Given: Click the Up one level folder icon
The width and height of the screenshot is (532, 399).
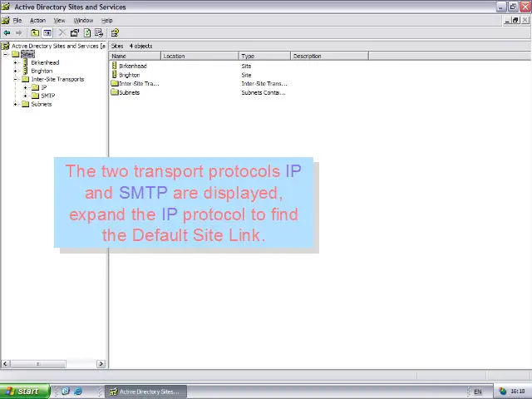Looking at the screenshot, I should coord(35,33).
